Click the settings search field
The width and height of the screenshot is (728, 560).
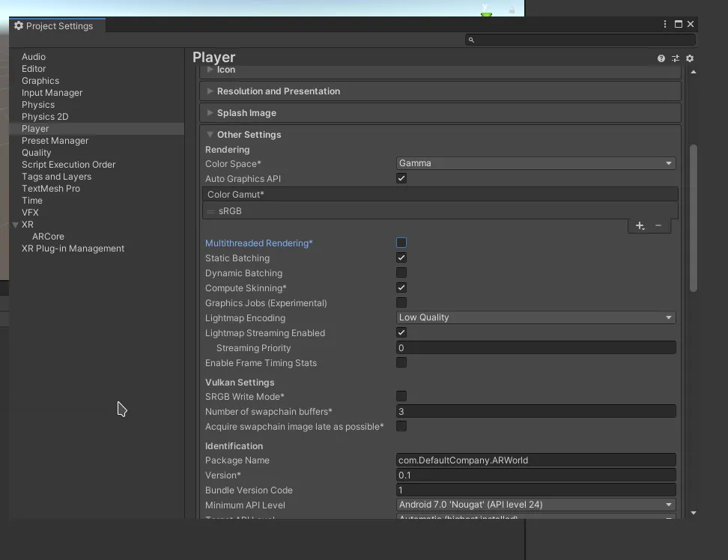click(x=580, y=40)
